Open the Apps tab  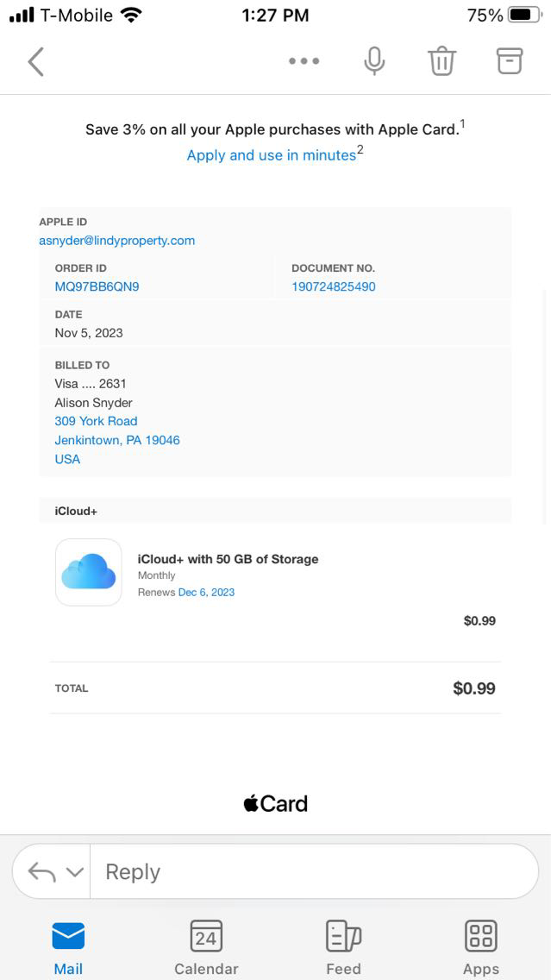480,946
